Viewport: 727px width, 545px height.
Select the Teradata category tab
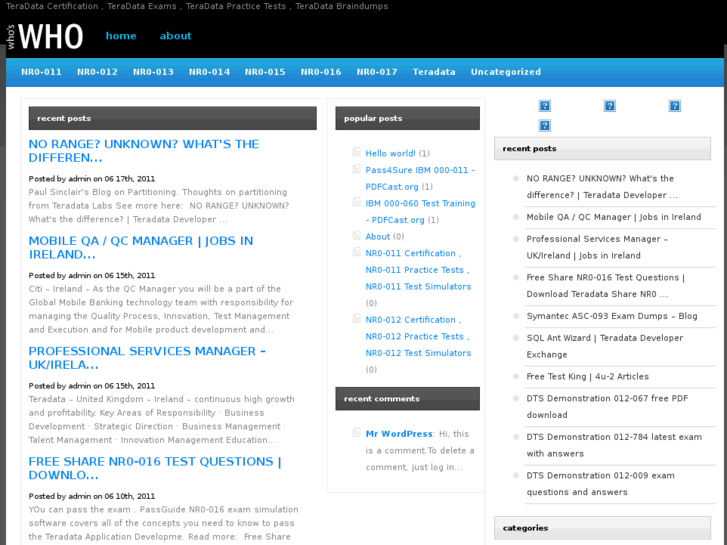click(434, 72)
